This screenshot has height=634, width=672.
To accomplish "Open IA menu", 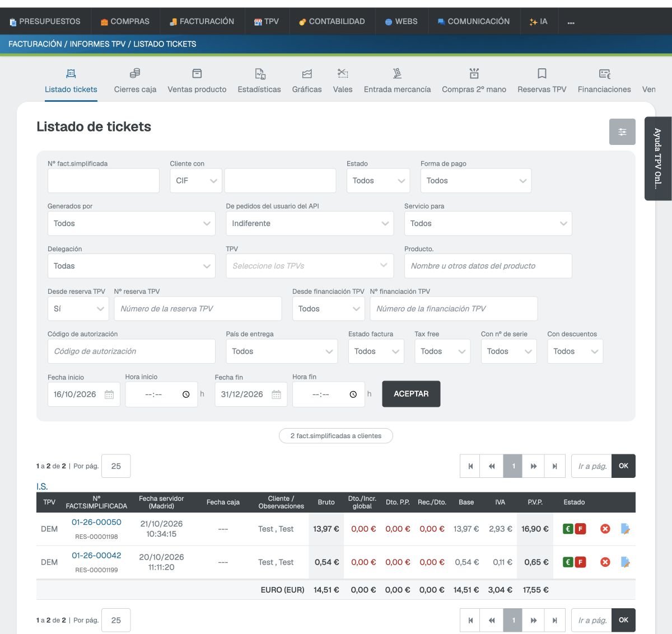I will coord(539,21).
